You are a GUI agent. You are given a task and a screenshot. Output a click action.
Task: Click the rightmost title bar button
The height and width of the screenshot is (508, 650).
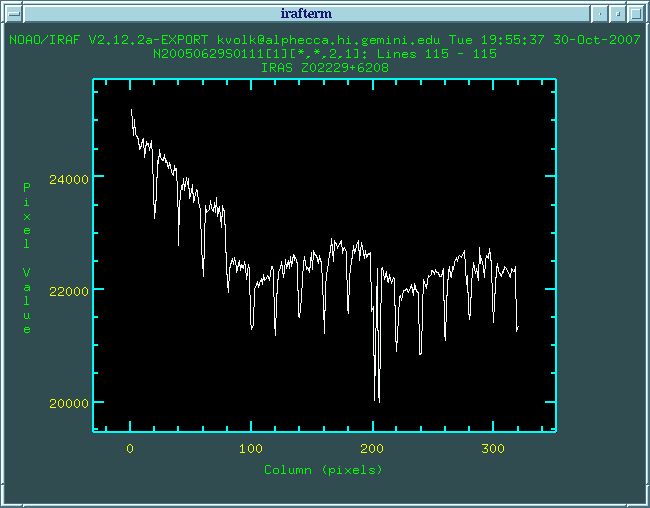tap(635, 14)
